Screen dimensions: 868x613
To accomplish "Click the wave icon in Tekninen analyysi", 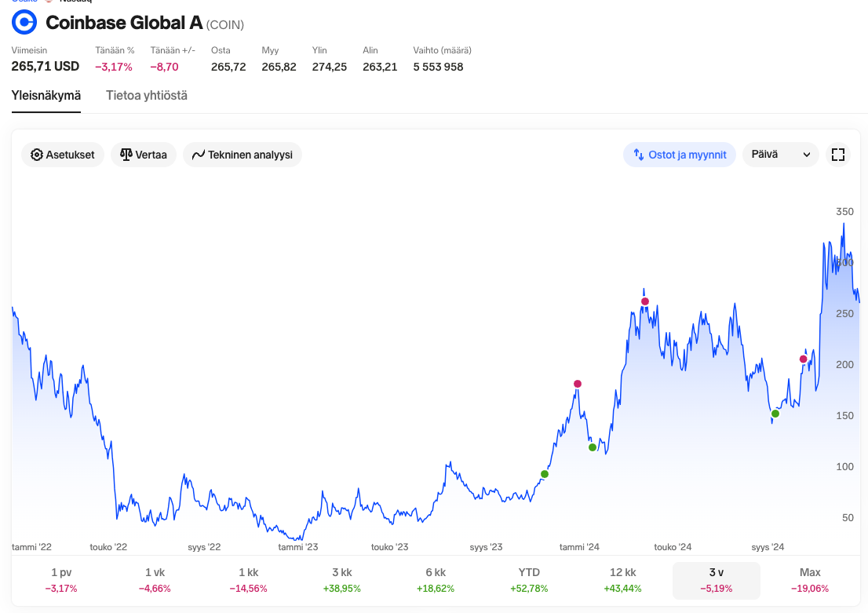I will coord(199,155).
